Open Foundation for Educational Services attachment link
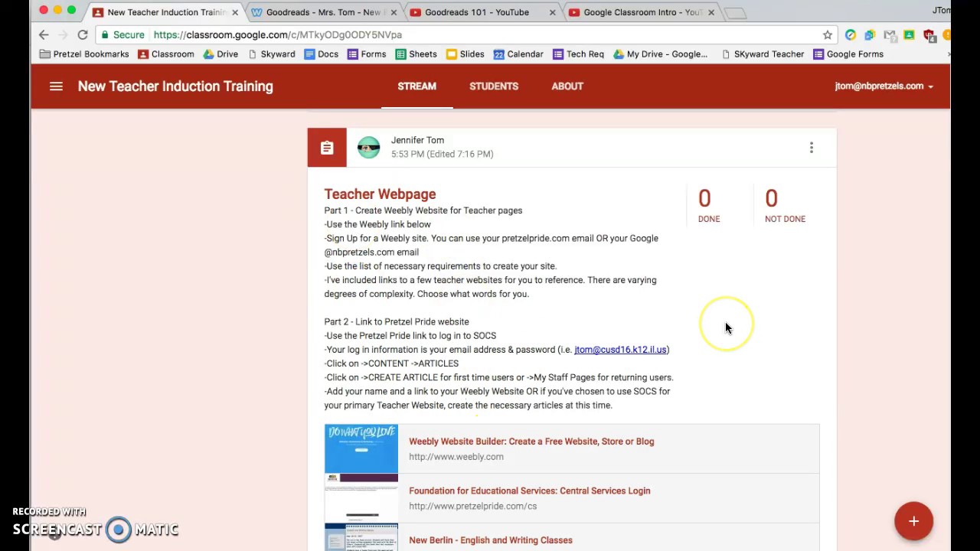Image resolution: width=980 pixels, height=551 pixels. tap(530, 491)
